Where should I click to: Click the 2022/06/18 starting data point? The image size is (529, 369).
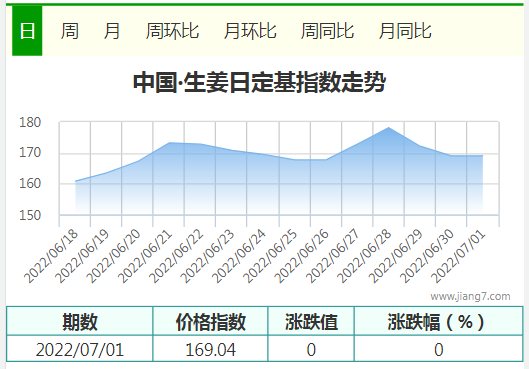[x=75, y=181]
